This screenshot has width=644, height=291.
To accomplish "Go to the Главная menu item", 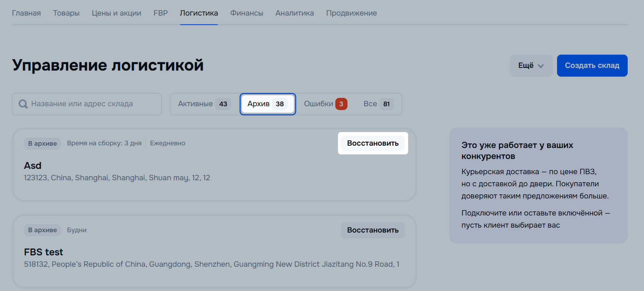I will coord(26,13).
